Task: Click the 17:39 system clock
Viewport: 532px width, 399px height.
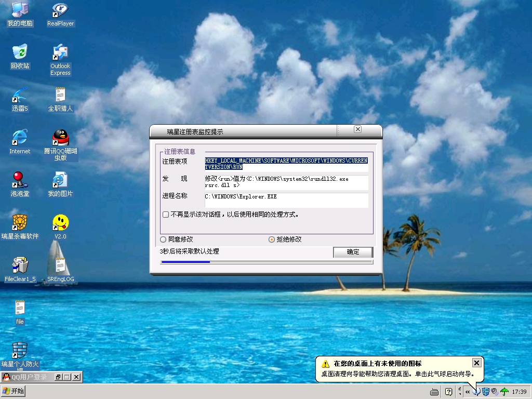Action: pyautogui.click(x=519, y=392)
